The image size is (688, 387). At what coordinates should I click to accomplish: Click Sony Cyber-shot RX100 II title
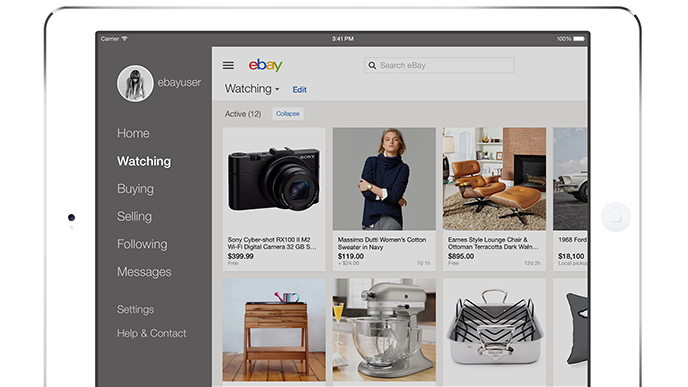pyautogui.click(x=272, y=243)
